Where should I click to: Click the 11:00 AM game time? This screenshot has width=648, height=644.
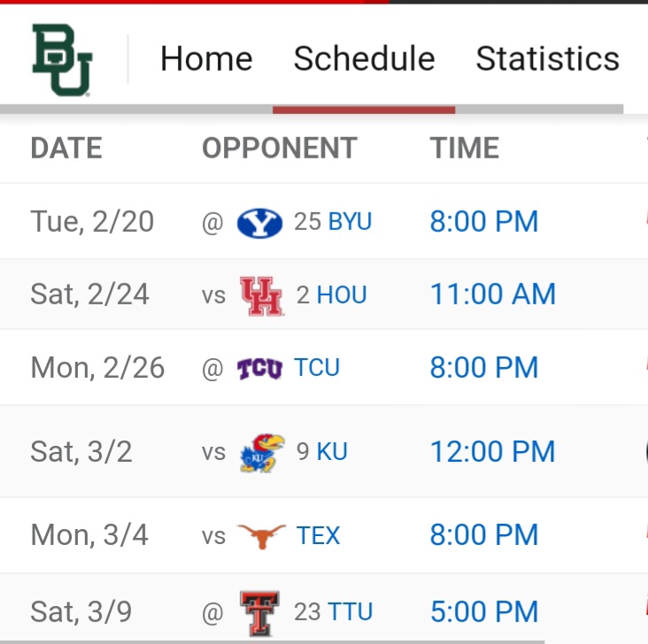click(493, 294)
